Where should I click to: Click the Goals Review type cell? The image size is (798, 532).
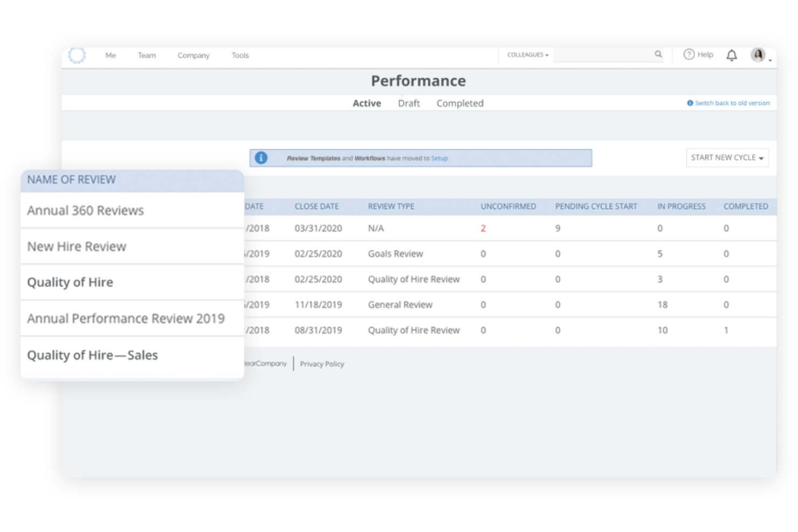coord(395,254)
